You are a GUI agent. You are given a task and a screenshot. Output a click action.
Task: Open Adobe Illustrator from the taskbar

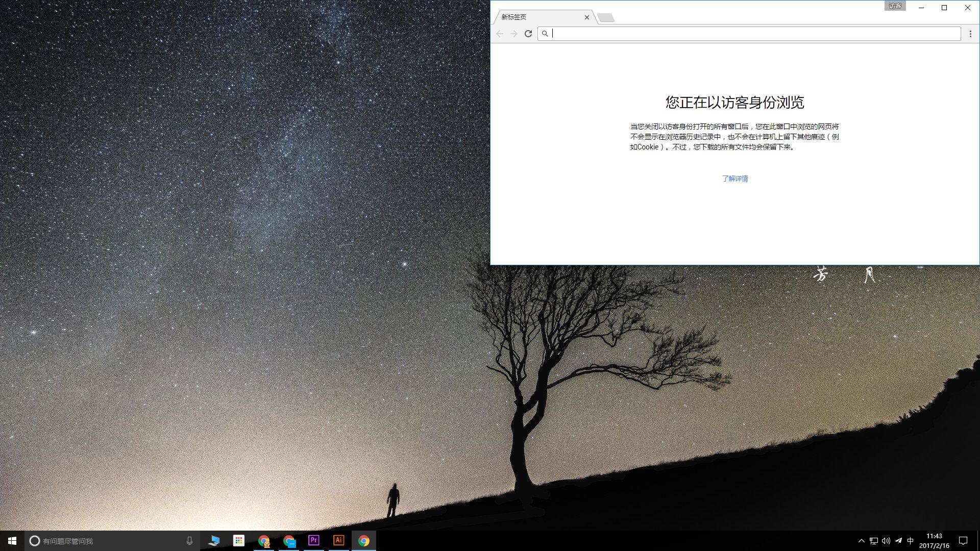[338, 541]
